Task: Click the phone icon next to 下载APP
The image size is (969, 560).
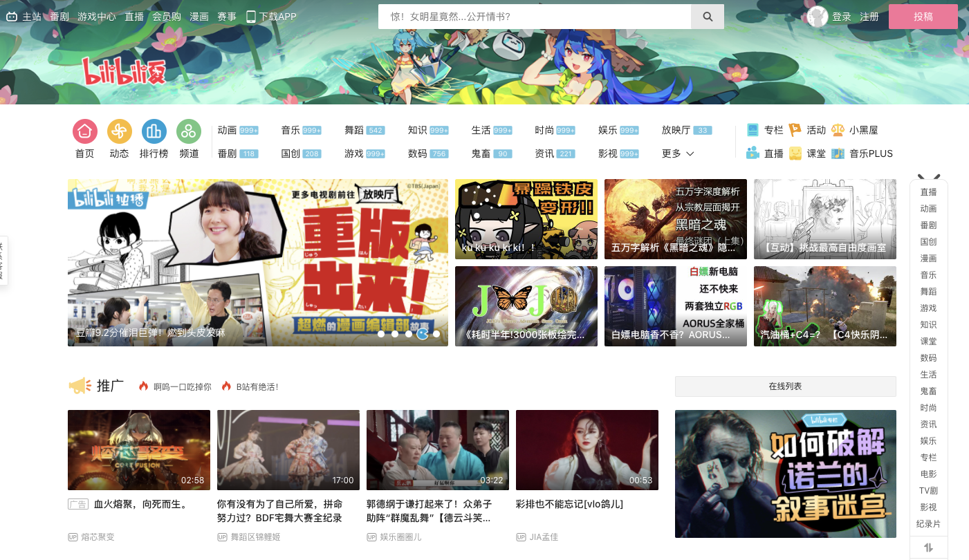Action: click(251, 17)
